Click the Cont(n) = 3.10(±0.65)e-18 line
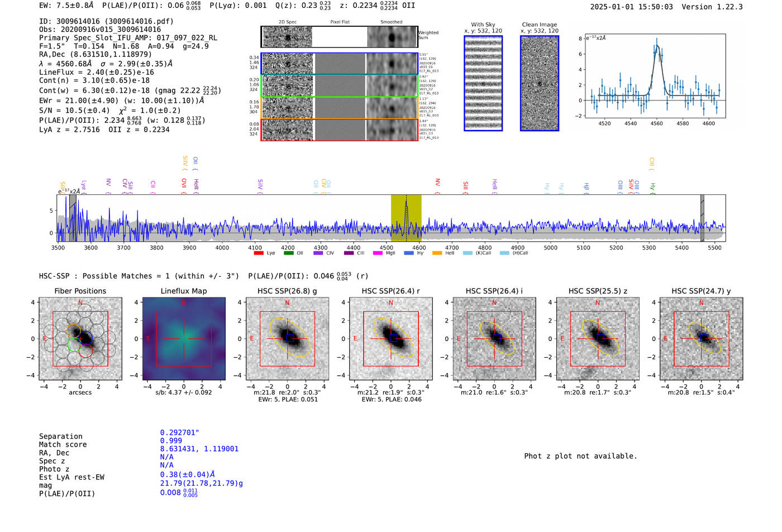 pyautogui.click(x=94, y=81)
